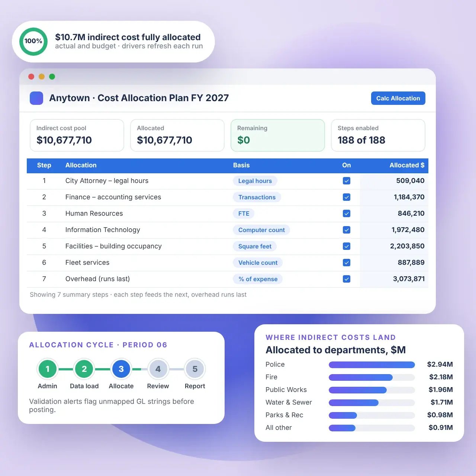Viewport: 476px width, 476px height.
Task: Open the Steps enabled card
Action: pyautogui.click(x=378, y=135)
